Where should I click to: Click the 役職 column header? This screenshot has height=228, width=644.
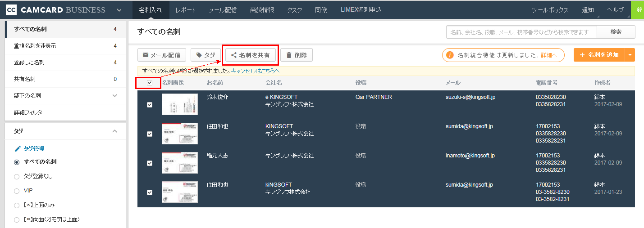(x=361, y=83)
